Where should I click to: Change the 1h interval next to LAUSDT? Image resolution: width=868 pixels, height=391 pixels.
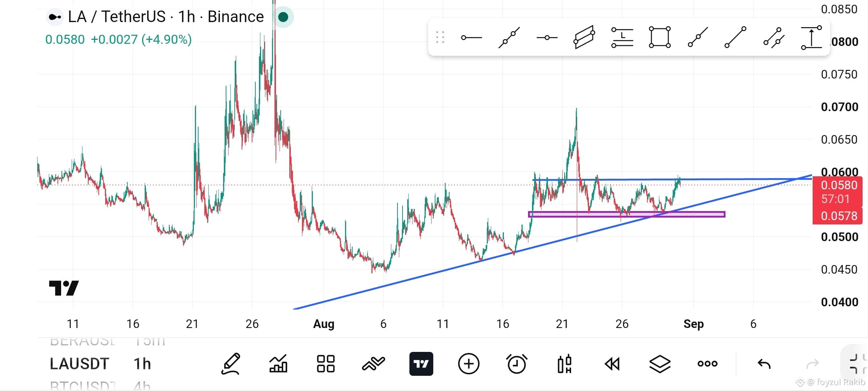pos(142,363)
